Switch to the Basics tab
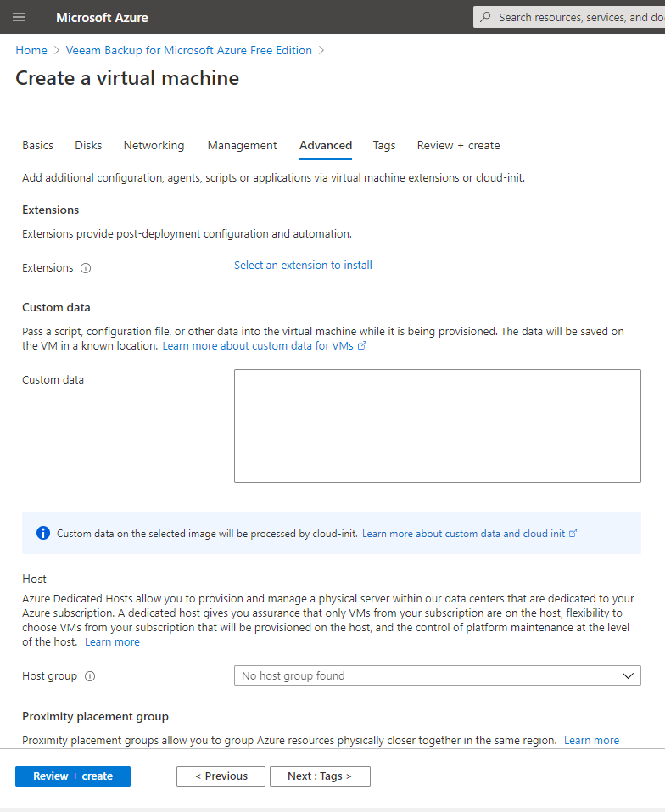Screen dimensions: 665x812 (x=38, y=146)
